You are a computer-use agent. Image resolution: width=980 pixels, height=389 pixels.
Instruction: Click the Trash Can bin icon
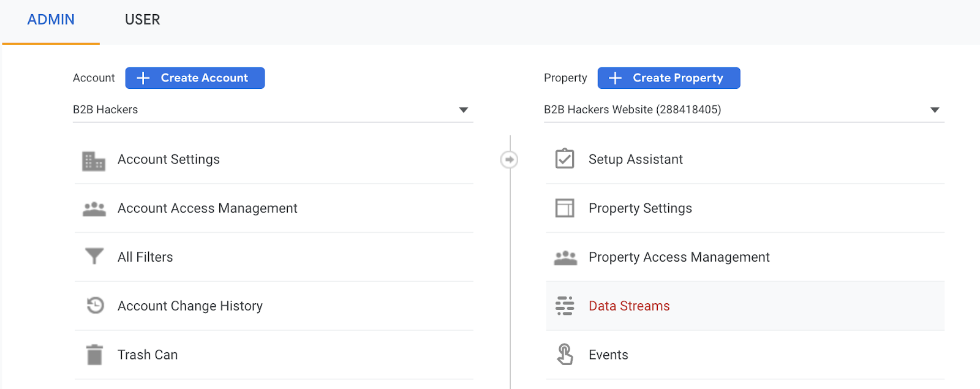click(94, 355)
